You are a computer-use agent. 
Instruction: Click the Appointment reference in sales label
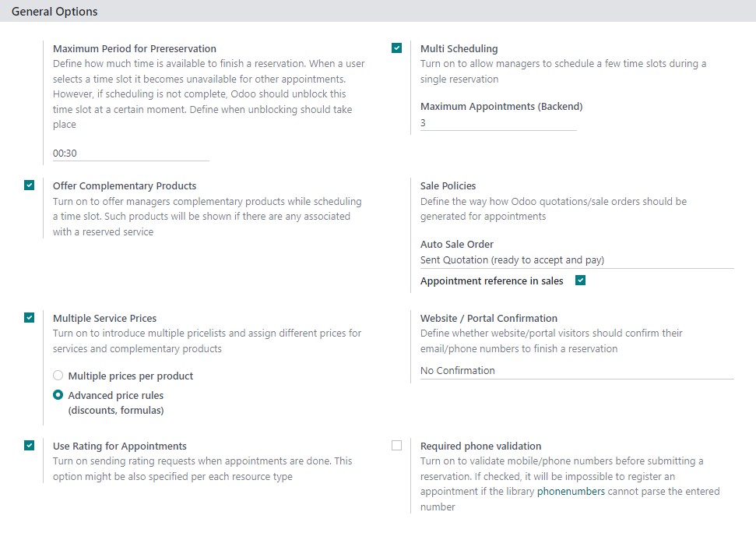pos(492,281)
